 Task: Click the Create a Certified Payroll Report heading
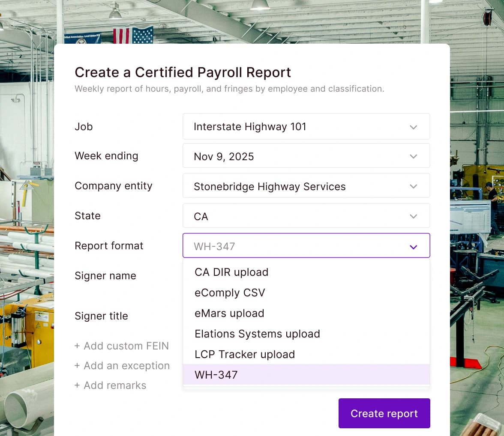(x=183, y=72)
